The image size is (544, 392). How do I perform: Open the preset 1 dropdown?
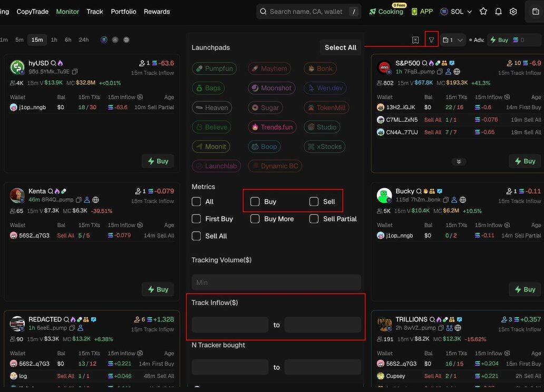453,40
